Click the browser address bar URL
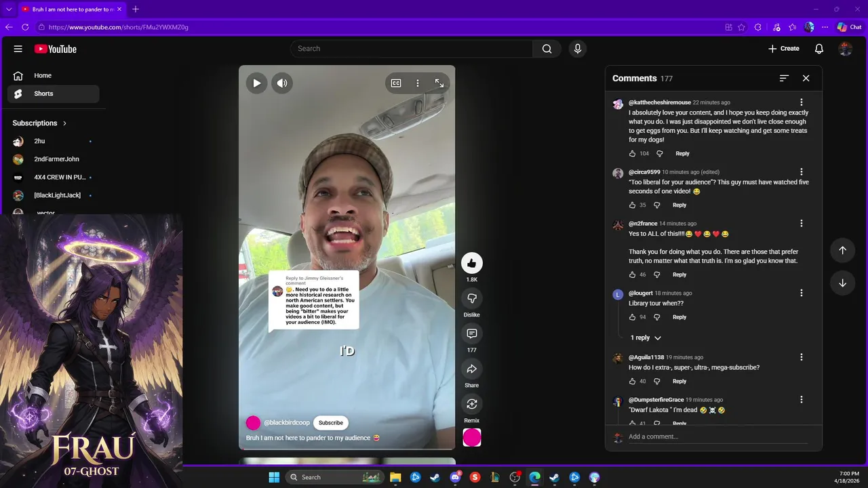 click(119, 27)
